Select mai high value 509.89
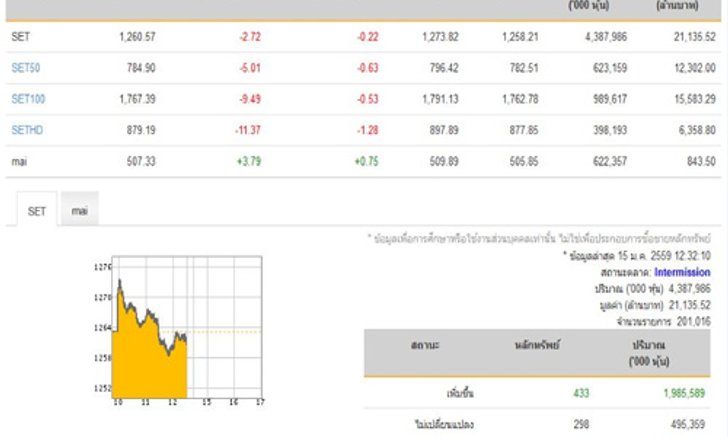The image size is (728, 437). pyautogui.click(x=444, y=162)
